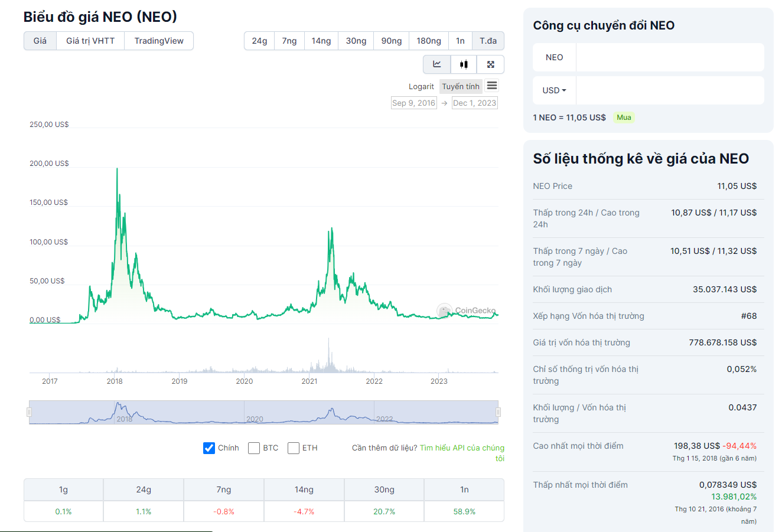Viewport: 782px width, 532px height.
Task: Click 14ng performance header cell
Action: coord(304,489)
